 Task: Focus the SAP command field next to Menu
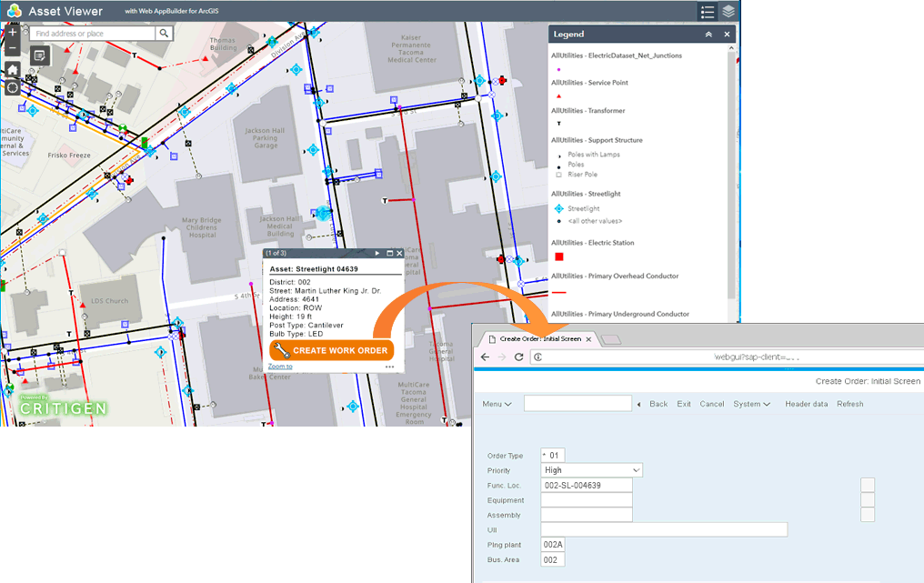pyautogui.click(x=577, y=403)
